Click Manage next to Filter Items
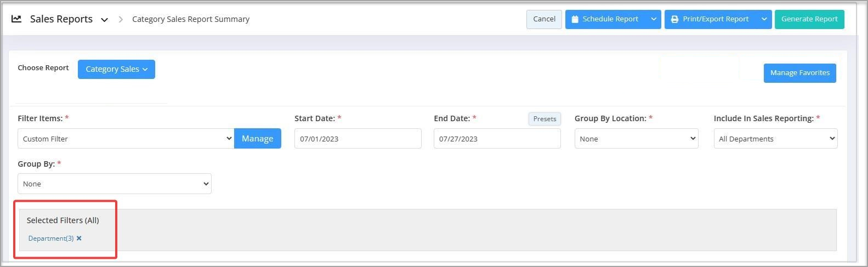The image size is (868, 267). [258, 139]
